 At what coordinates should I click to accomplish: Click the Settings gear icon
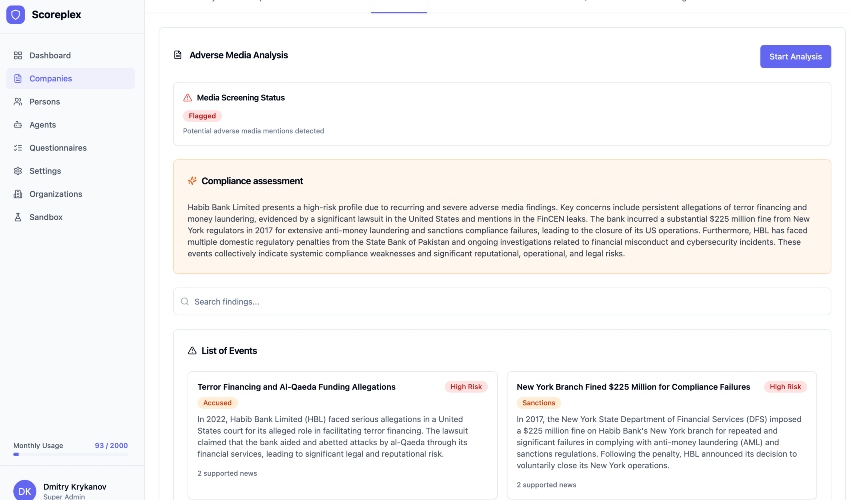(x=18, y=171)
